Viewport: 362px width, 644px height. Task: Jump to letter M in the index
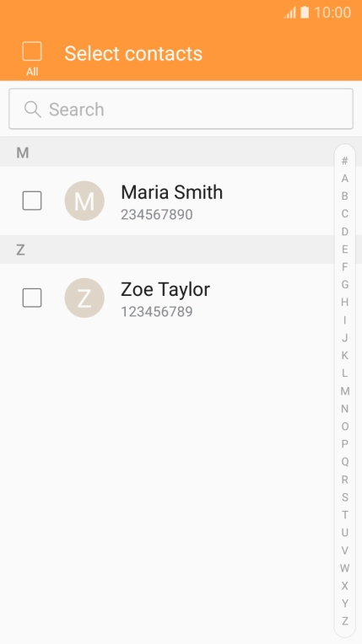(345, 391)
